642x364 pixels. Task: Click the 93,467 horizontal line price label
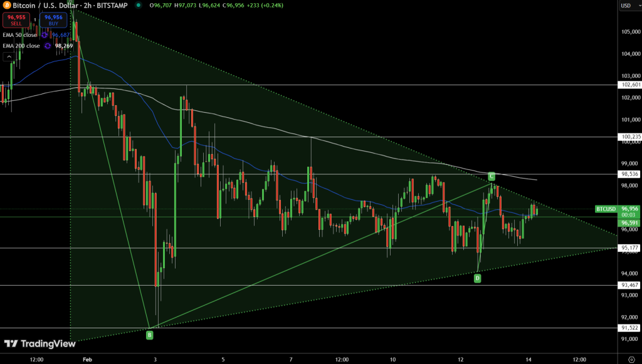point(629,285)
